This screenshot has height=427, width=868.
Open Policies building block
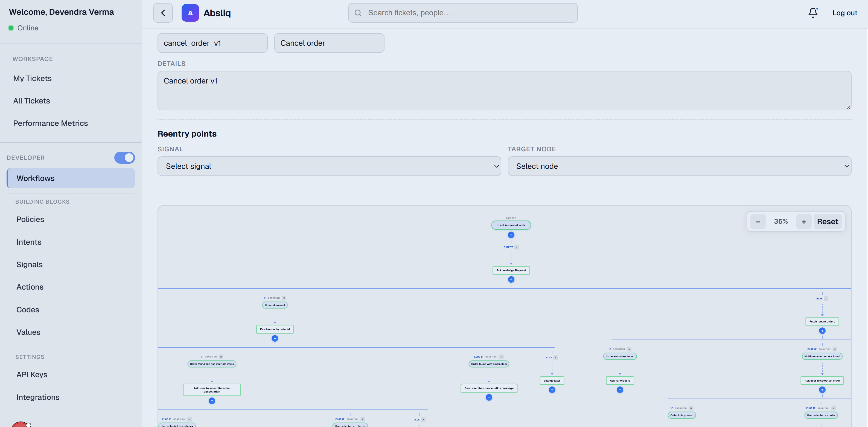(x=30, y=219)
